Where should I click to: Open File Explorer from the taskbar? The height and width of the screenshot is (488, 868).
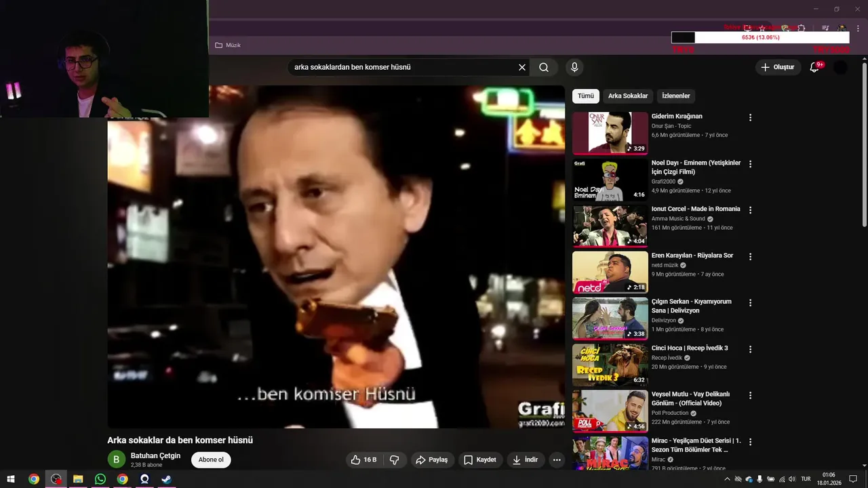tap(78, 479)
